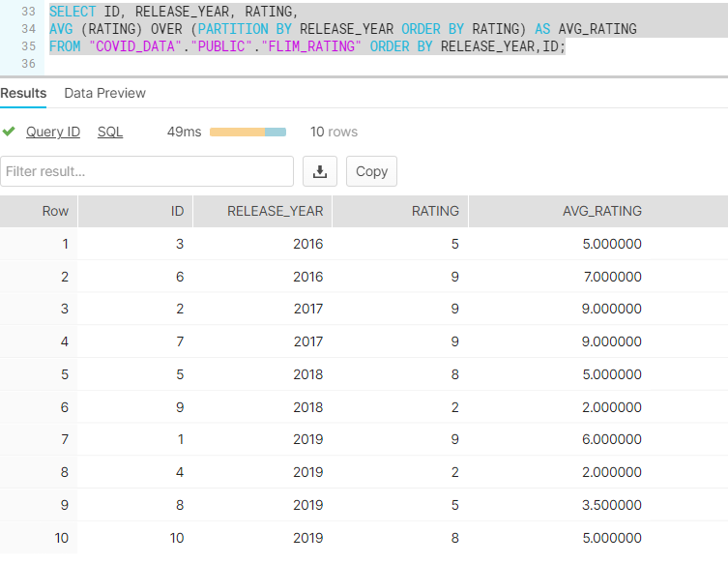Click the AVG keyword on line 34
Viewport: 728px width, 563px height.
(x=61, y=29)
